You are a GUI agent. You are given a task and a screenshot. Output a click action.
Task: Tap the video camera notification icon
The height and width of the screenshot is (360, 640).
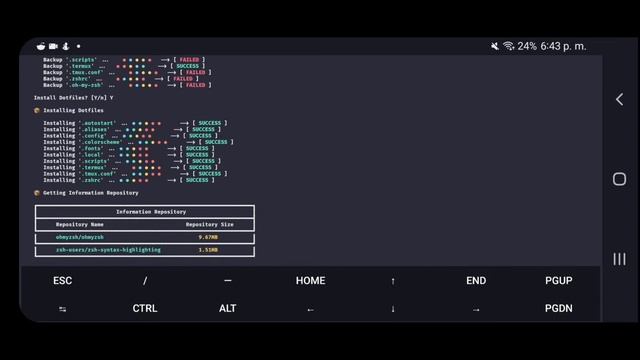[53, 46]
